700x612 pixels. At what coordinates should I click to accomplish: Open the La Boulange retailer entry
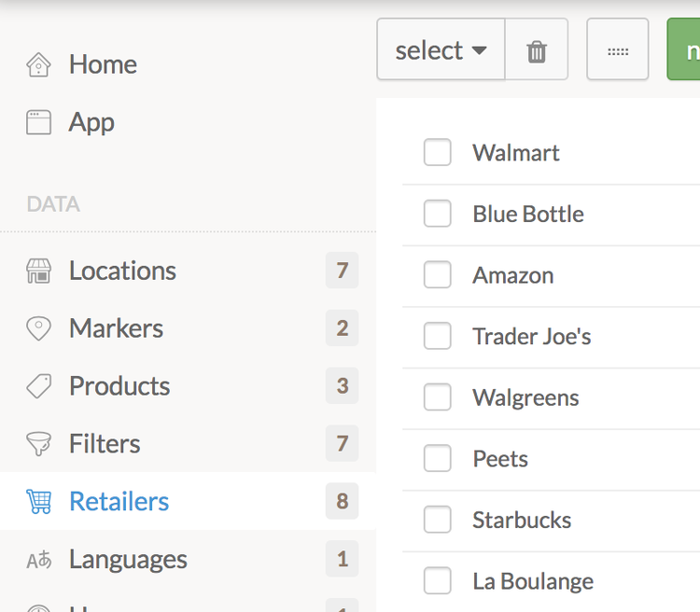pyautogui.click(x=533, y=581)
